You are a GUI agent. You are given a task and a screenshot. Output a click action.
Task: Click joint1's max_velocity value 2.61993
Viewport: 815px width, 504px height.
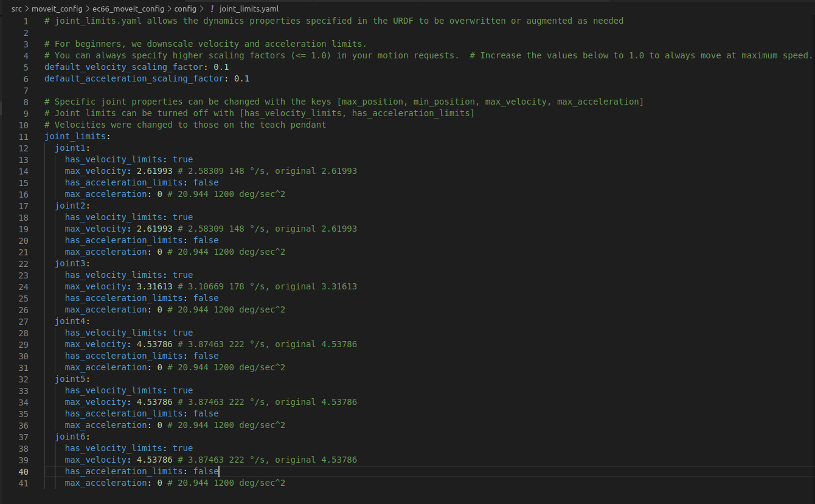154,171
